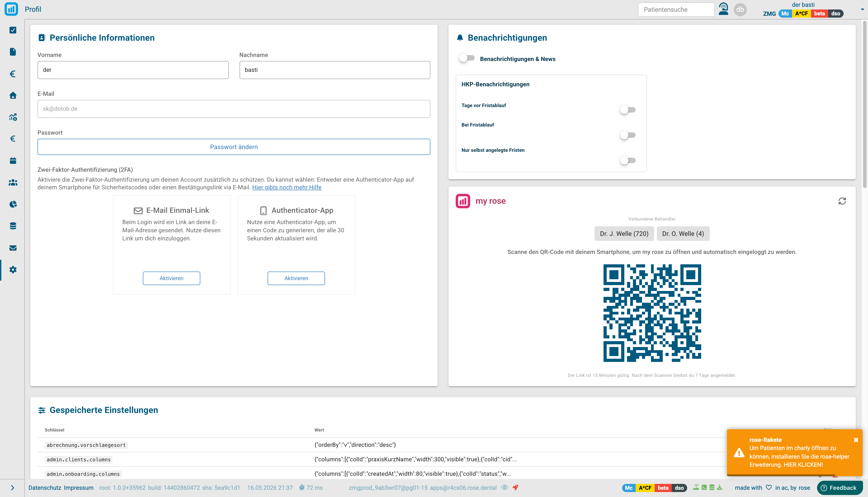Viewport: 868px width, 497px height.
Task: Click the Schlüssel column header
Action: point(54,430)
